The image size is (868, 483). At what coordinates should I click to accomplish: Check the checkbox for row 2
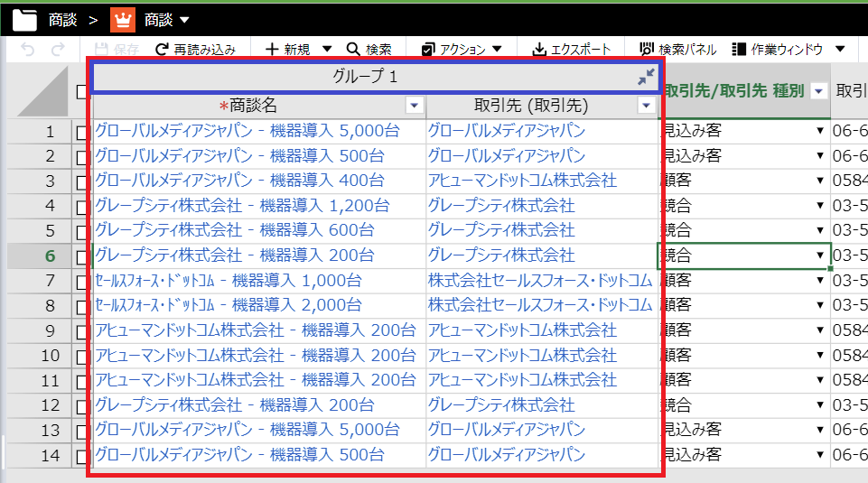click(x=81, y=158)
